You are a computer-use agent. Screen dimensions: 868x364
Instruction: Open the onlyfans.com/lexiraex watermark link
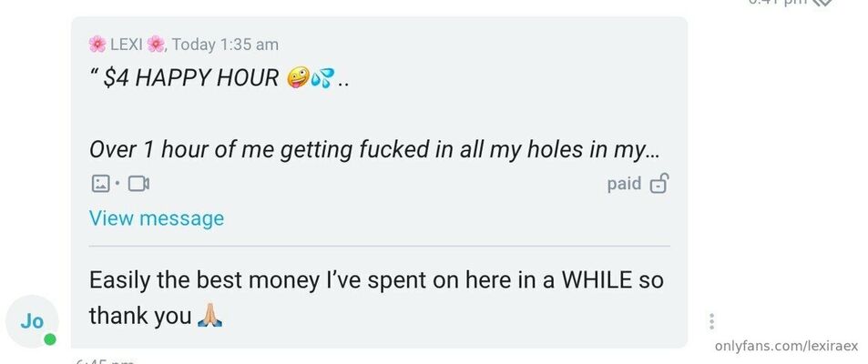click(785, 345)
